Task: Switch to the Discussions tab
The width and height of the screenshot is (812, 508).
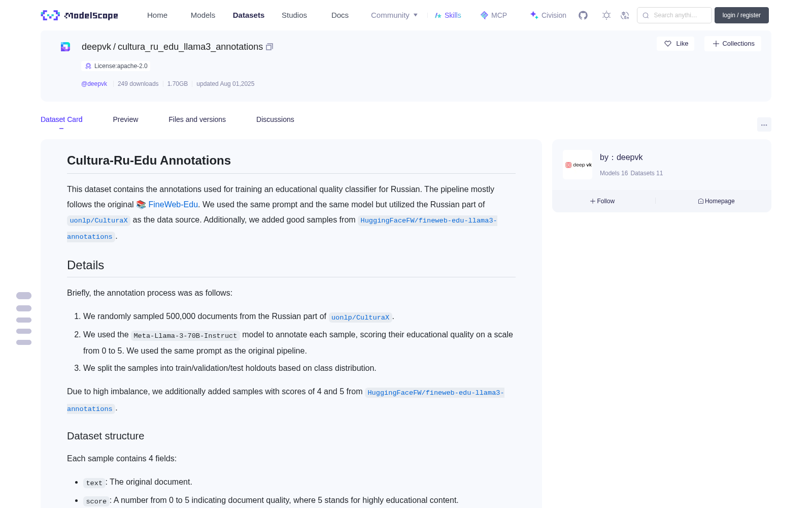Action: (275, 119)
